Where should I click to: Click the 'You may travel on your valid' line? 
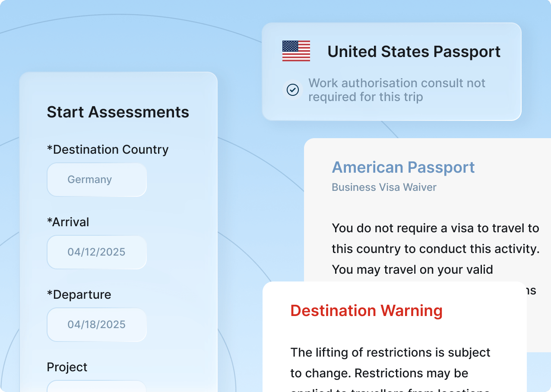412,269
